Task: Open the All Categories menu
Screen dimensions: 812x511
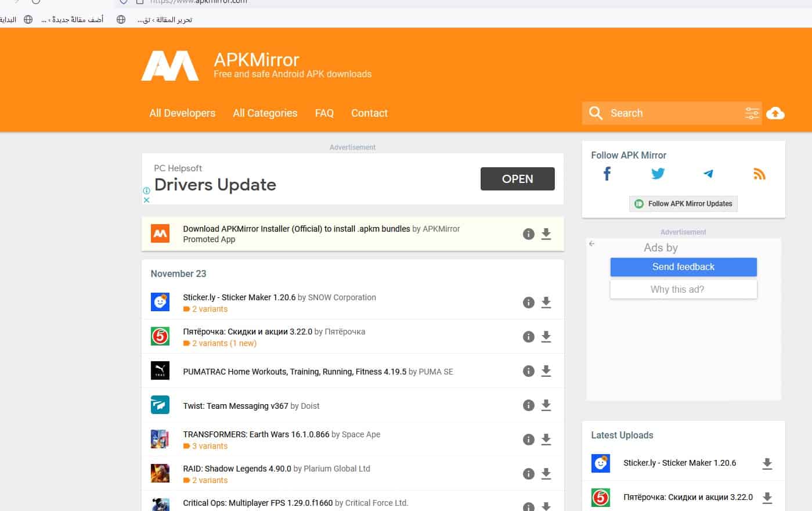Action: coord(265,113)
